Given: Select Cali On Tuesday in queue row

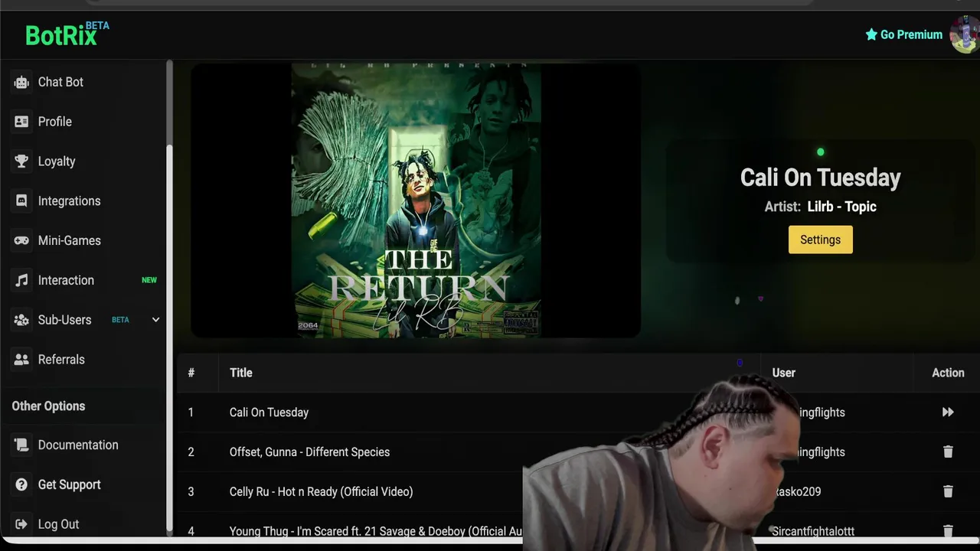Looking at the screenshot, I should (269, 412).
